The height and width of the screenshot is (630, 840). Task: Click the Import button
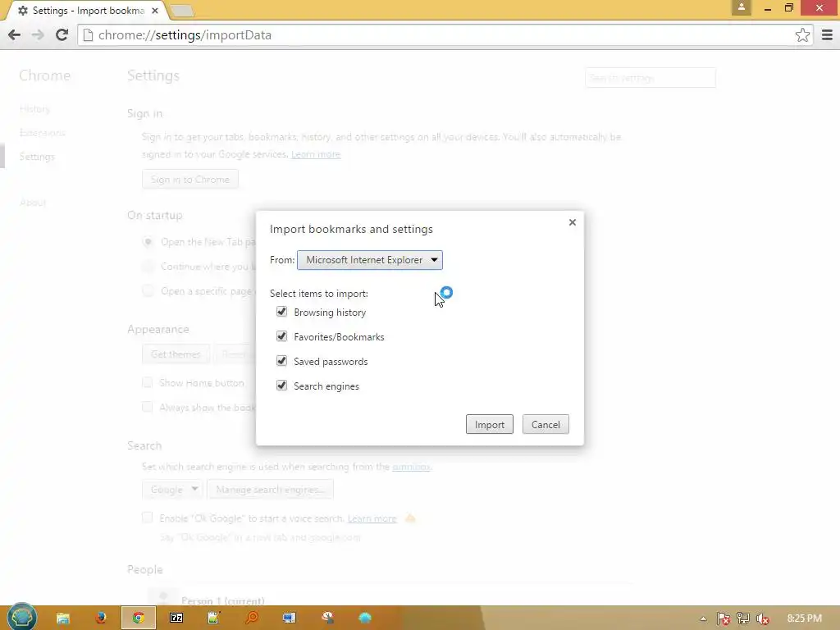(489, 424)
